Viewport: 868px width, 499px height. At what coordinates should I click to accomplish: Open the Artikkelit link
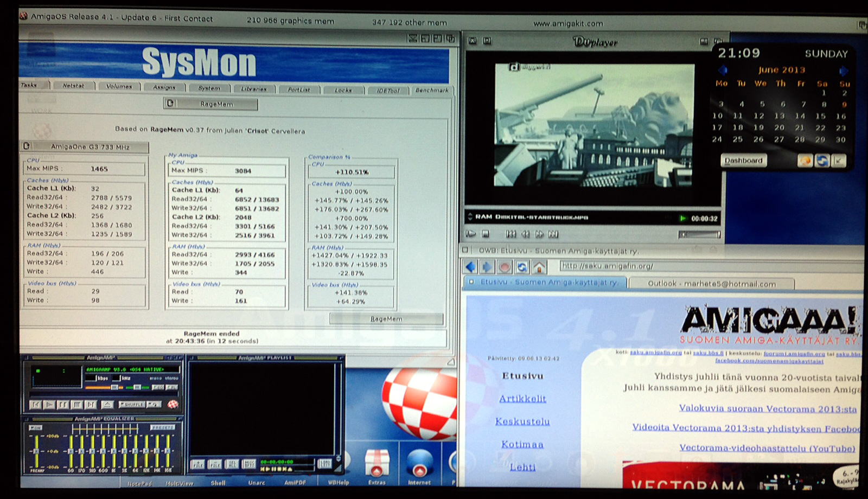[522, 399]
